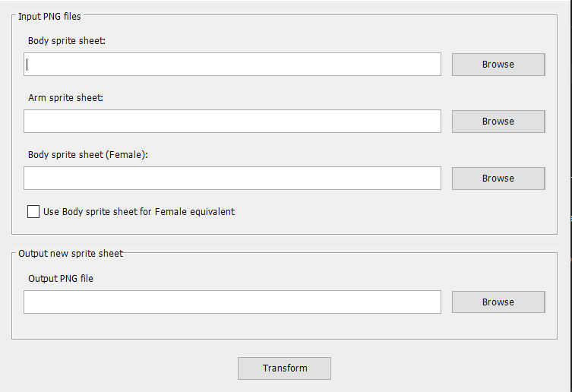Browse for the Female body sprite sheet
This screenshot has width=572, height=392.
[498, 179]
